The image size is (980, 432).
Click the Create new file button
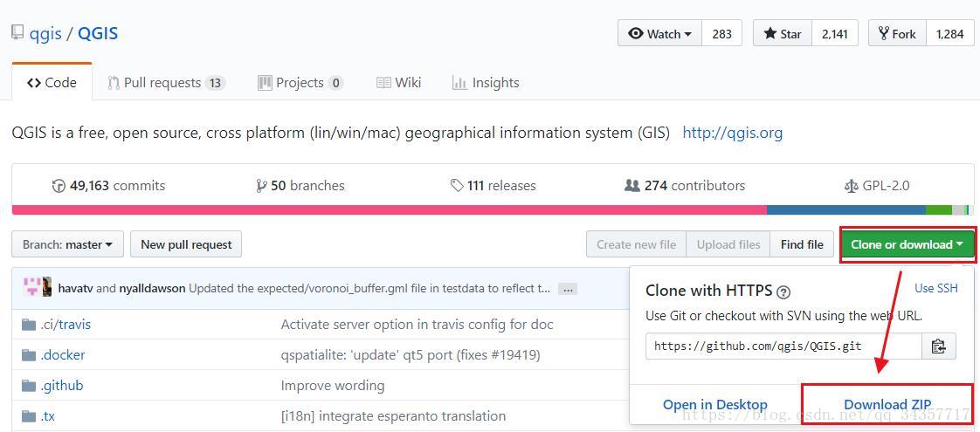tap(636, 244)
